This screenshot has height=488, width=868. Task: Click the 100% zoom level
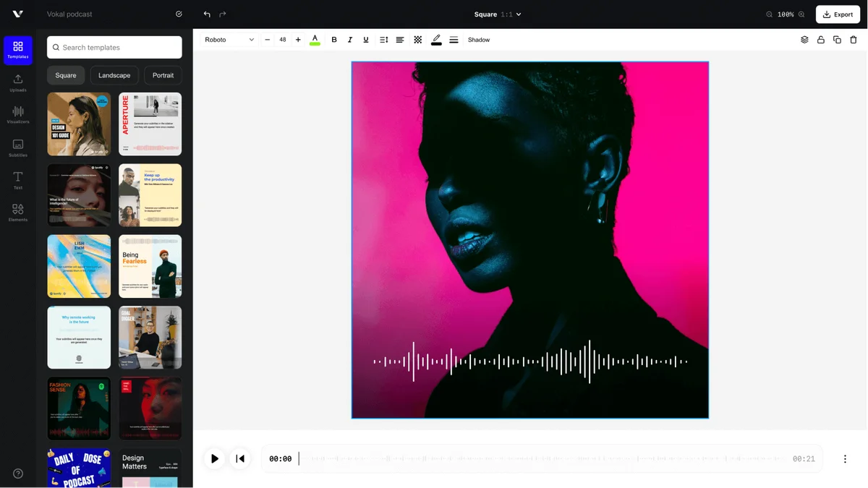coord(786,14)
